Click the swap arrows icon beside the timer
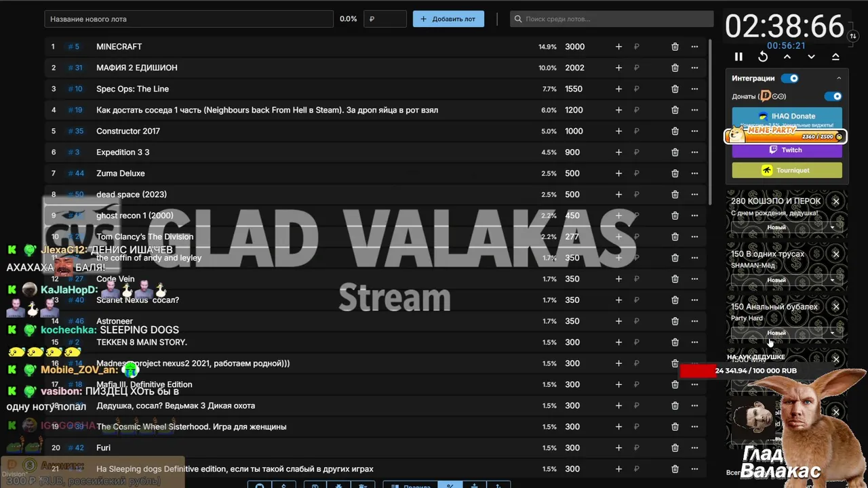Image resolution: width=868 pixels, height=488 pixels. [x=853, y=36]
